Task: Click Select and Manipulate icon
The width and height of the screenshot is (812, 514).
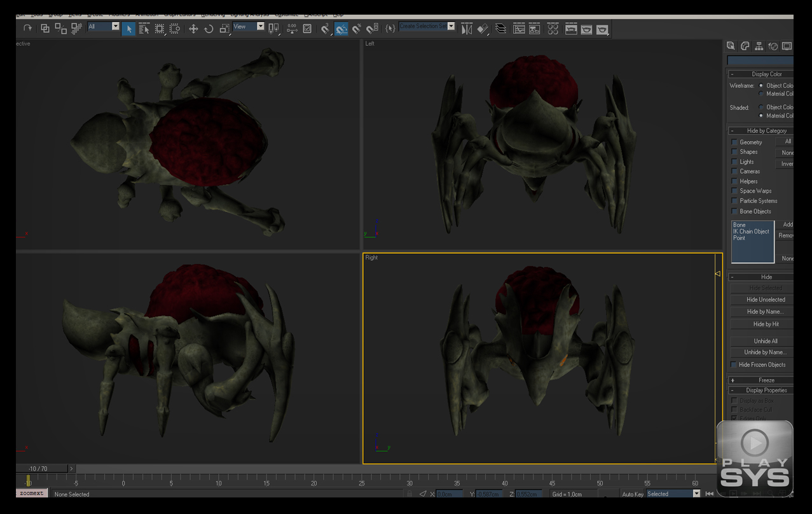Action: click(x=292, y=29)
